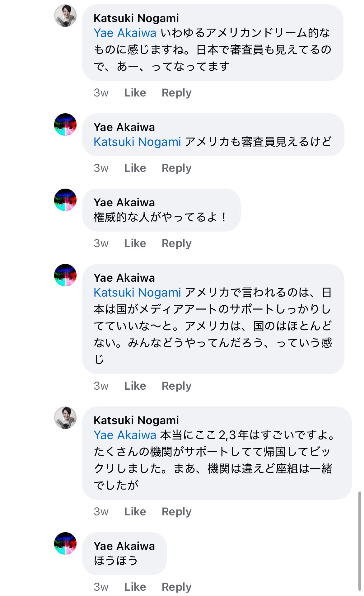The height and width of the screenshot is (596, 364).
Task: Open the Yae Akaiwa mention in the アメリカンドリーム comment
Action: [x=125, y=33]
